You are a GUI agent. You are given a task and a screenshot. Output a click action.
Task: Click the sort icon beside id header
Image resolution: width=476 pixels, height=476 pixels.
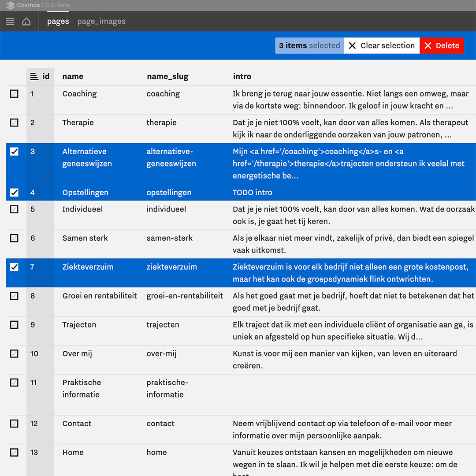point(34,77)
